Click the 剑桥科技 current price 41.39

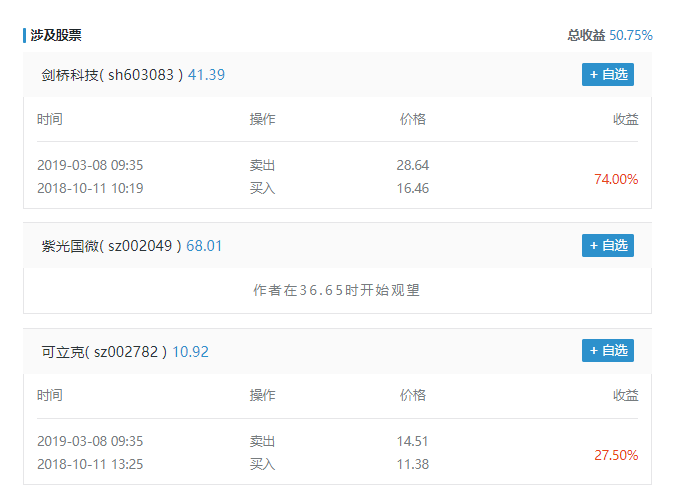pos(206,75)
